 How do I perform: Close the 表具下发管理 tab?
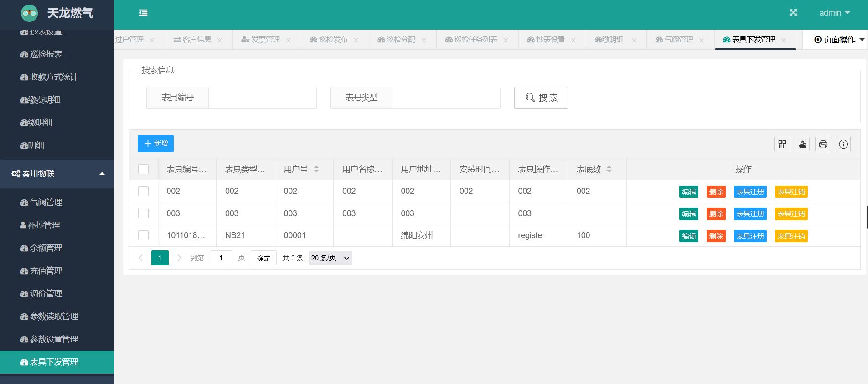tap(784, 40)
